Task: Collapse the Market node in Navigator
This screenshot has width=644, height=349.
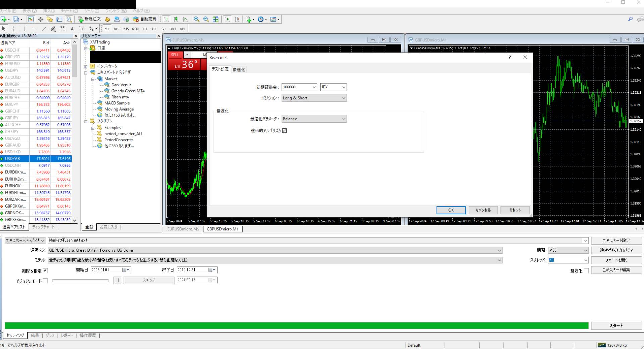Action: pos(93,79)
